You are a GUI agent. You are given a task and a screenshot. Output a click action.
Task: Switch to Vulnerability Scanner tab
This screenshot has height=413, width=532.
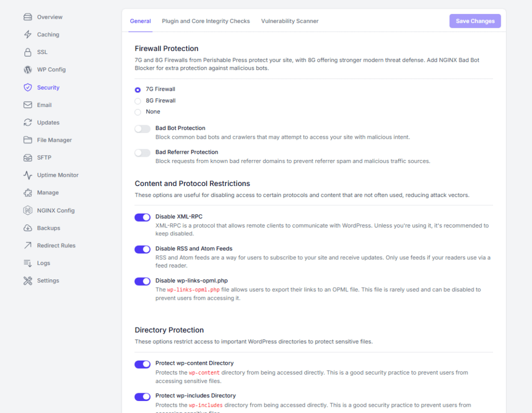[289, 21]
